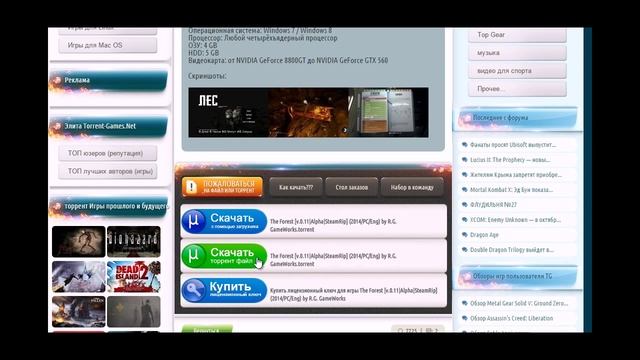The image size is (640, 360).
Task: Click chat icon beside ФЛУДИЛЬНЯ №27
Action: (x=464, y=205)
